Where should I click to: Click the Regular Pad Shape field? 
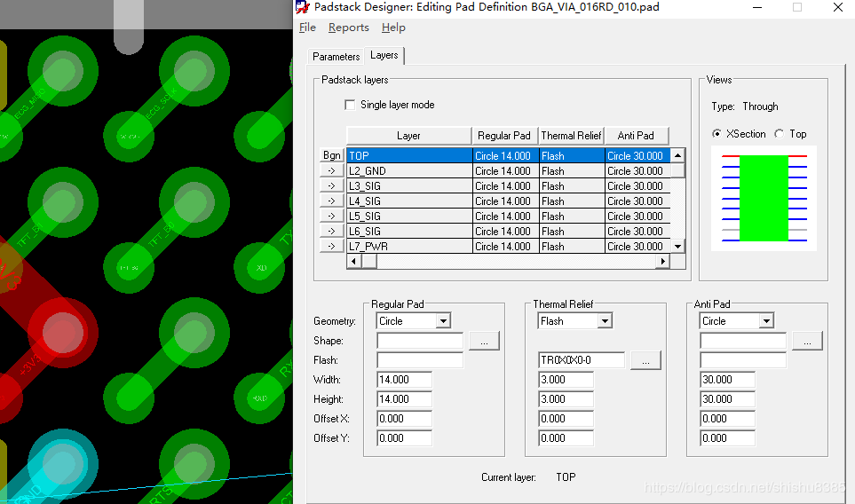point(420,341)
